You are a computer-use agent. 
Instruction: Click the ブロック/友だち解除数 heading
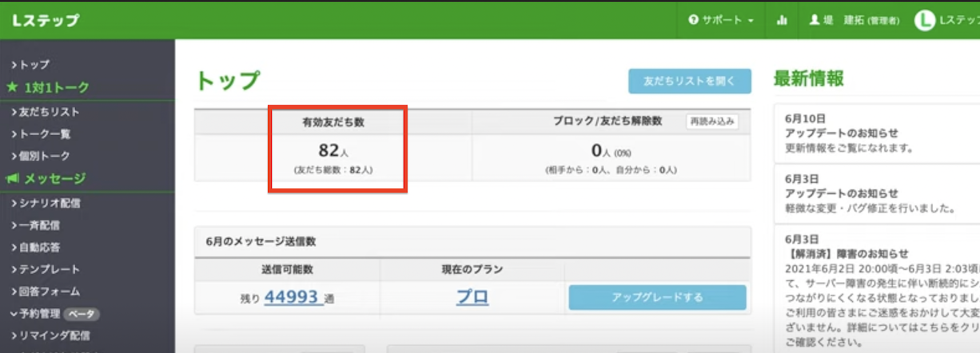[x=608, y=121]
